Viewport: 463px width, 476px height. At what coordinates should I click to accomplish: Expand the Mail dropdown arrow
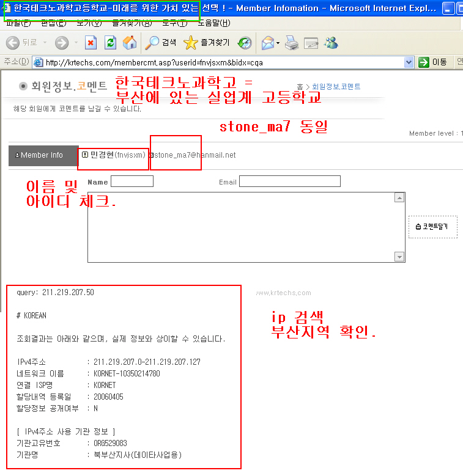(x=278, y=43)
